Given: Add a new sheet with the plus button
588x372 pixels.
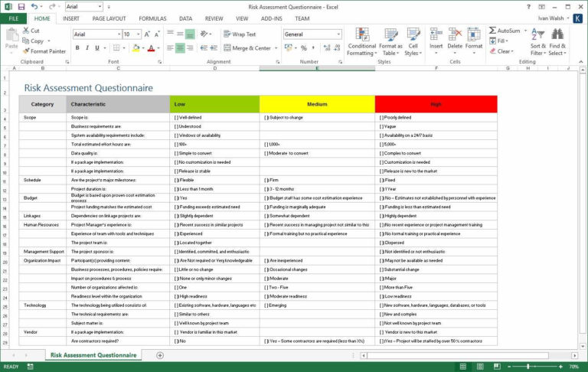Looking at the screenshot, I should point(160,355).
